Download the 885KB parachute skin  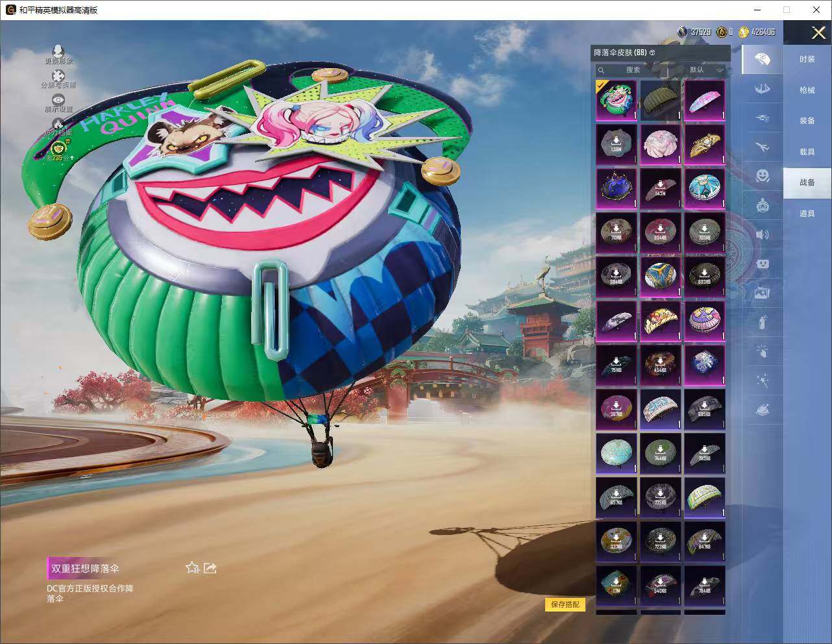coord(704,409)
